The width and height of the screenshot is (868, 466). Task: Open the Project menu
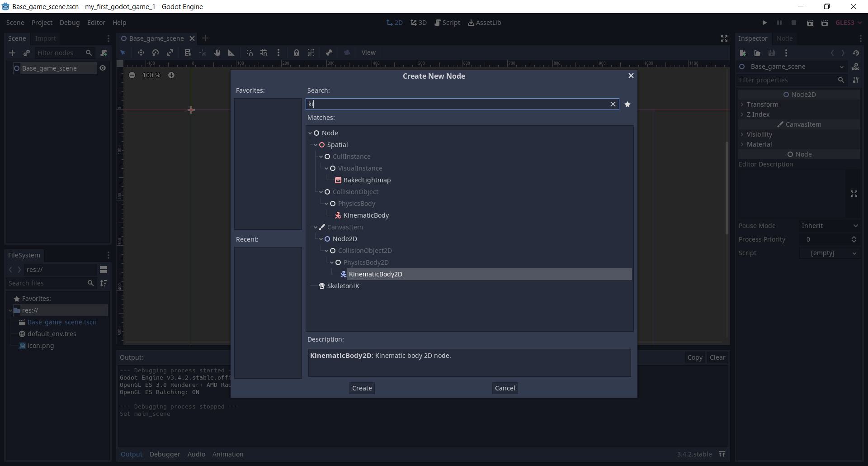(42, 23)
